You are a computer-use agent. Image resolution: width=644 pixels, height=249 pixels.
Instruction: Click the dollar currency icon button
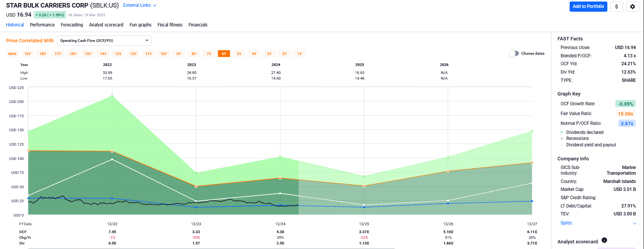[616, 6]
